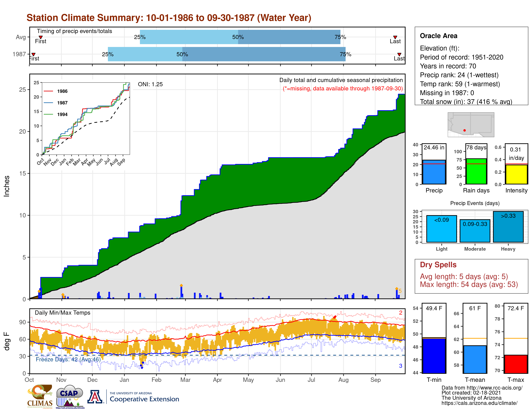Screen dimensions: 532x411
Task: Click the 1987 row 50% marker label
Action: point(182,54)
